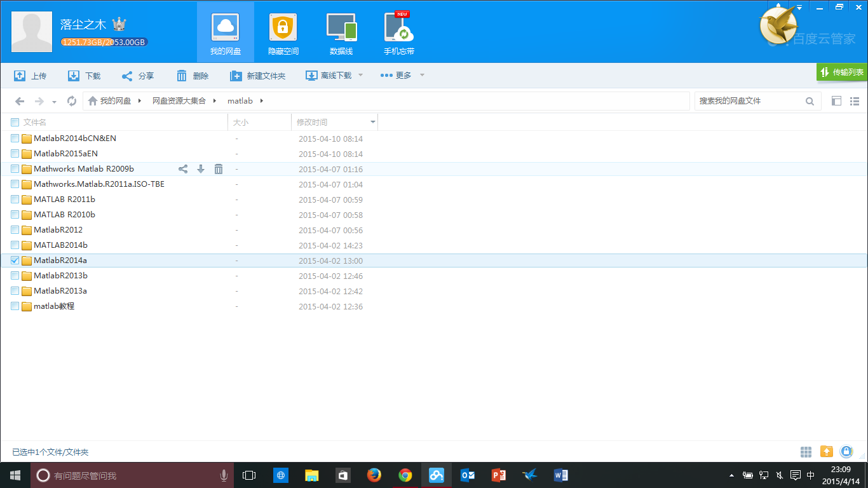Toggle the select-all checkbox in header
868x488 pixels.
click(x=15, y=122)
